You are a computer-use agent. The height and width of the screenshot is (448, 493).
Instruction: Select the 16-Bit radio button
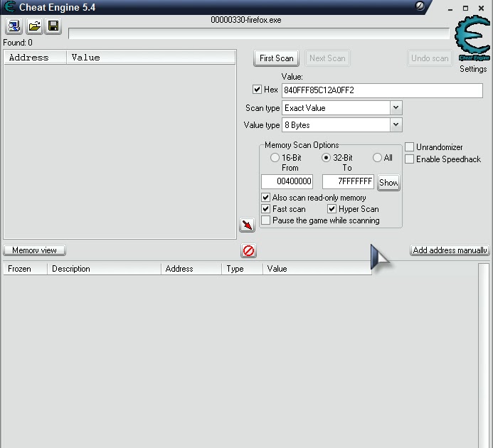(x=275, y=157)
